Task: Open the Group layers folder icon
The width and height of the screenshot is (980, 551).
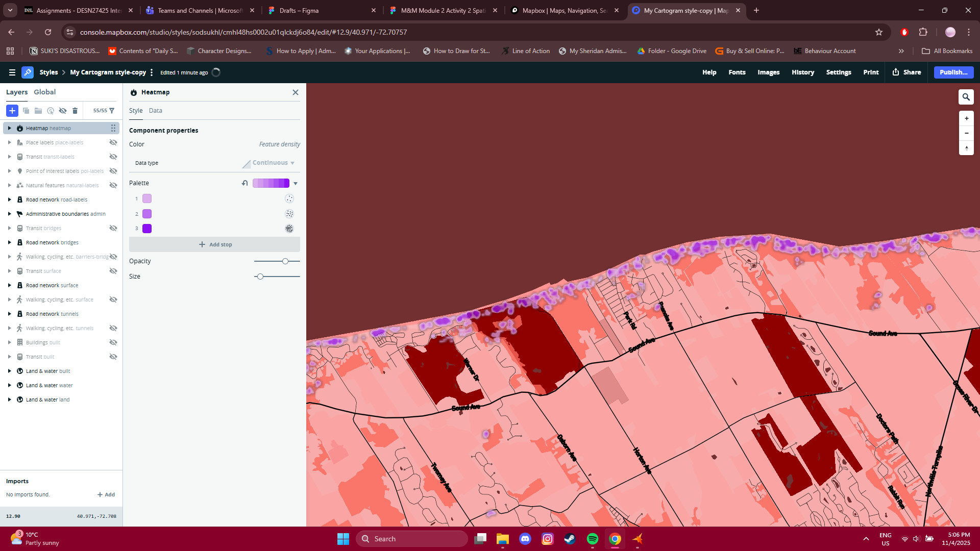Action: click(38, 111)
